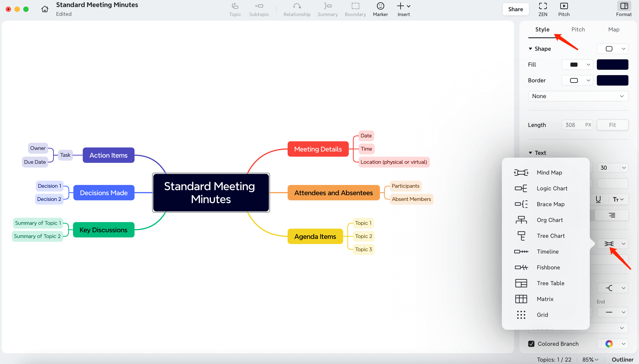Viewport: 639px width, 364px height.
Task: Select the Org Chart structure
Action: pyautogui.click(x=549, y=220)
